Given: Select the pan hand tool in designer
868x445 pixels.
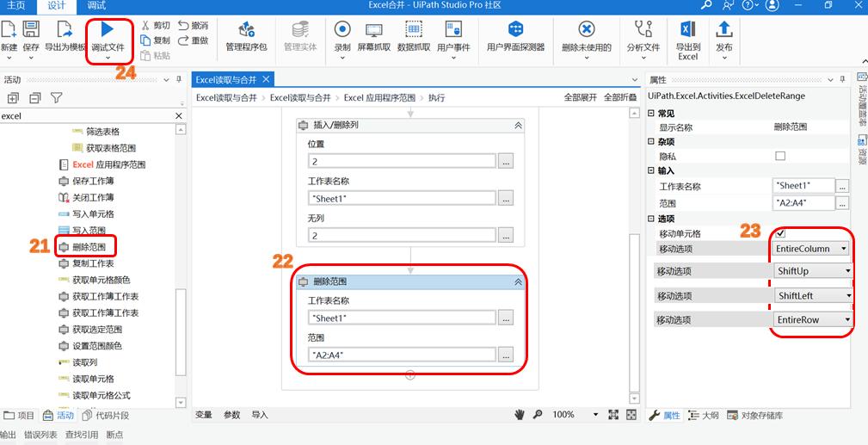Looking at the screenshot, I should [x=520, y=415].
